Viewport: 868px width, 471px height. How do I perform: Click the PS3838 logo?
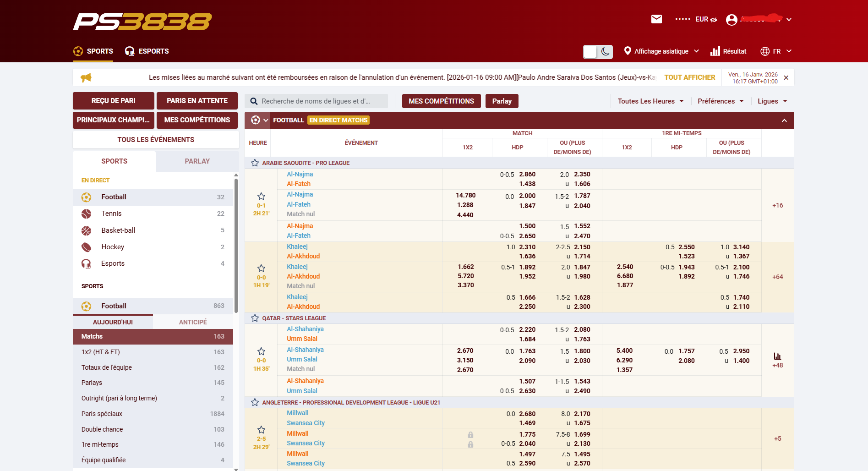142,22
